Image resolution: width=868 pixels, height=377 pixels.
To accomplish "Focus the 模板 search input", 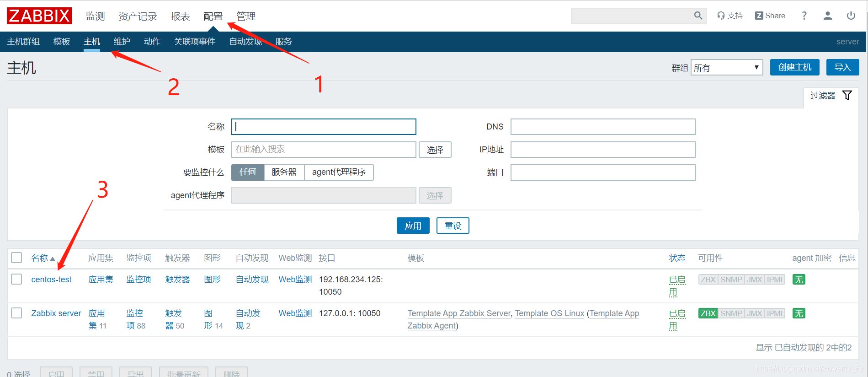I will tap(324, 150).
